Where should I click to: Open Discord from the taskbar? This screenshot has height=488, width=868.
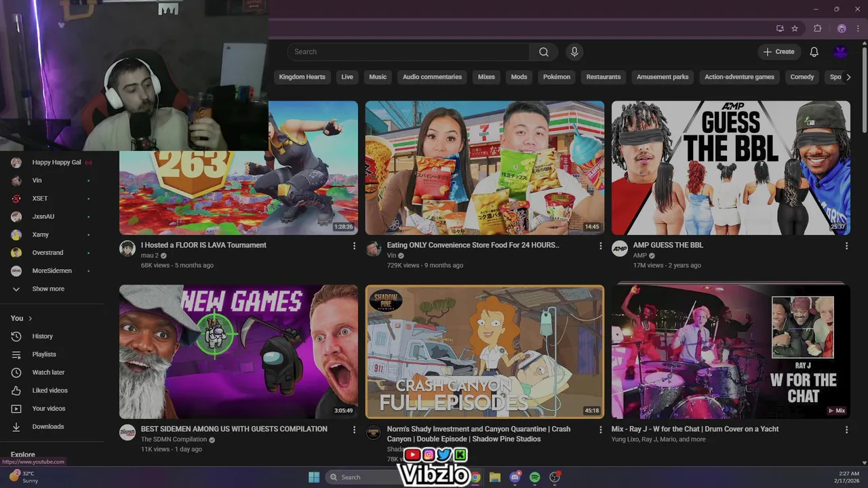coord(515,477)
